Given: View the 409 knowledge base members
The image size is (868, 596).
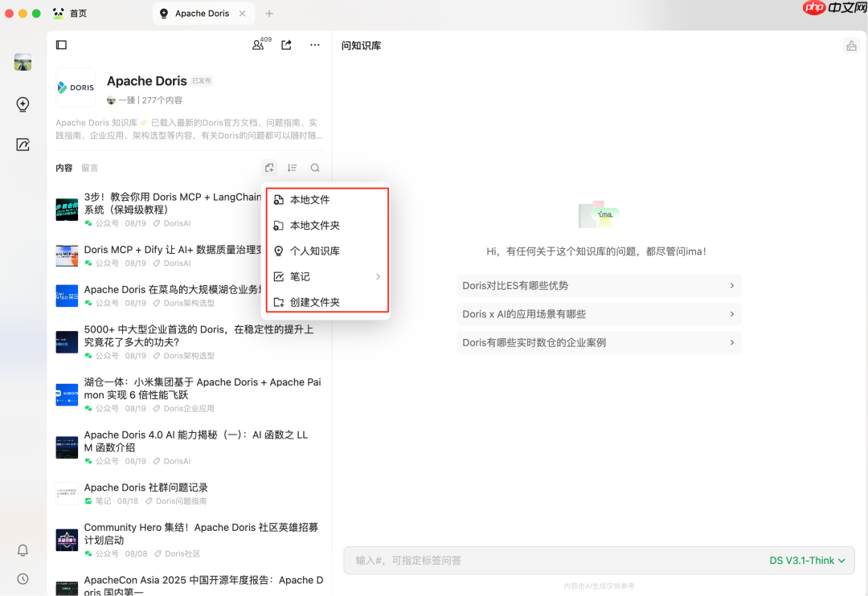Looking at the screenshot, I should click(x=259, y=46).
